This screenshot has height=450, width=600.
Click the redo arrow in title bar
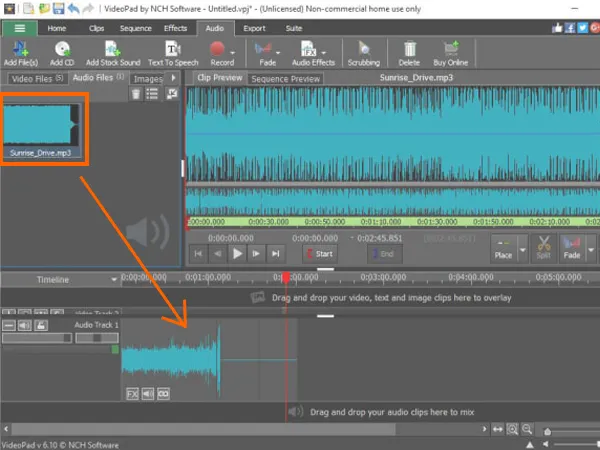pyautogui.click(x=88, y=8)
